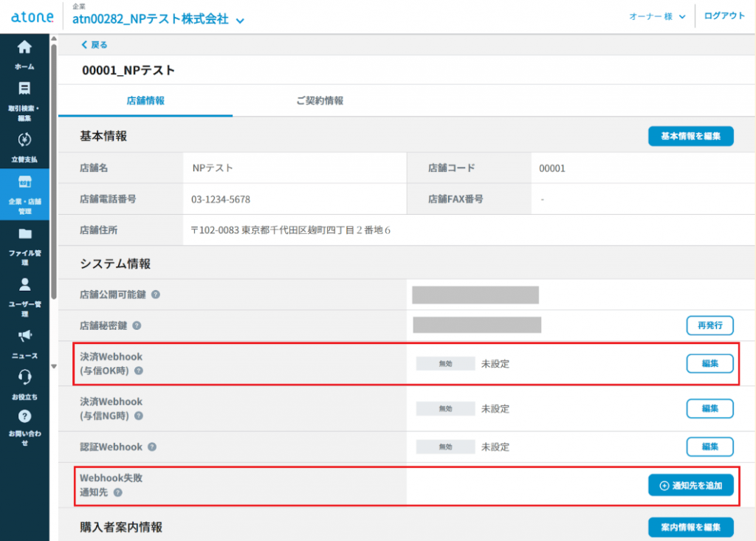Viewport: 756px width, 541px height.
Task: Add a Webhook failure notification recipient
Action: coord(690,486)
